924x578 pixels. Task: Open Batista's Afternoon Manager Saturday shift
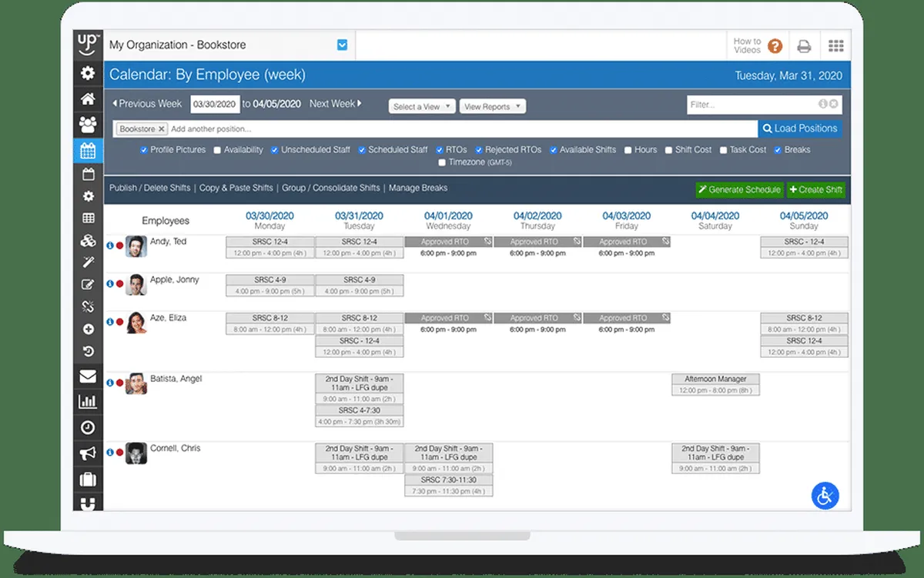point(715,385)
